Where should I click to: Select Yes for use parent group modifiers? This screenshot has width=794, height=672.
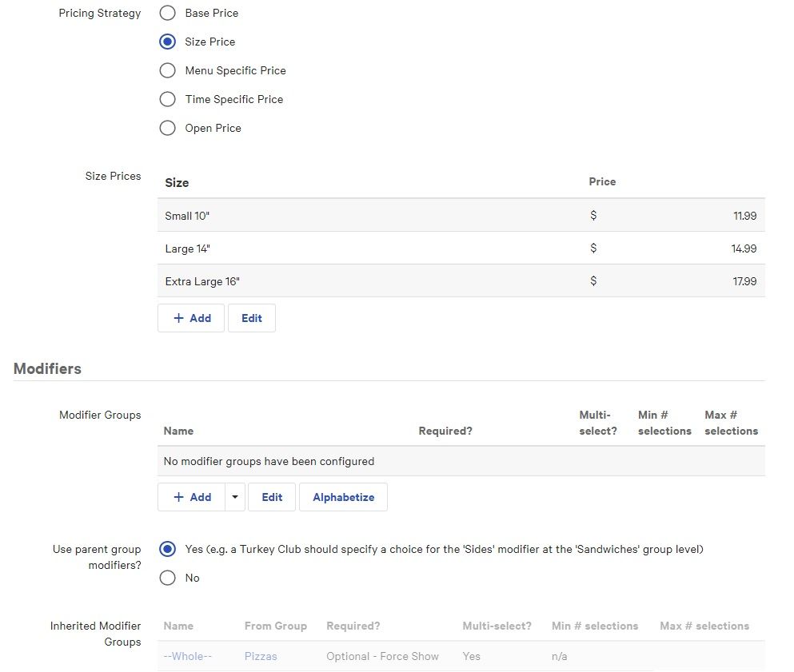(167, 550)
